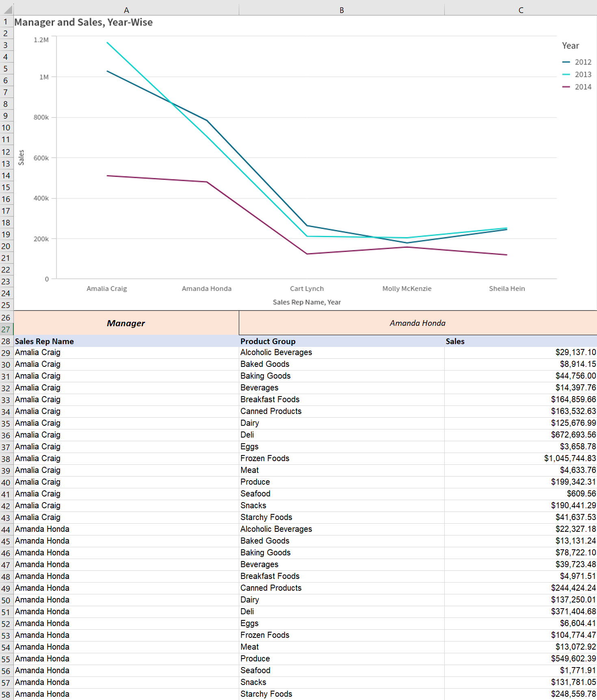Click the '1.2M' y-axis label
597x700 pixels.
pyautogui.click(x=41, y=40)
